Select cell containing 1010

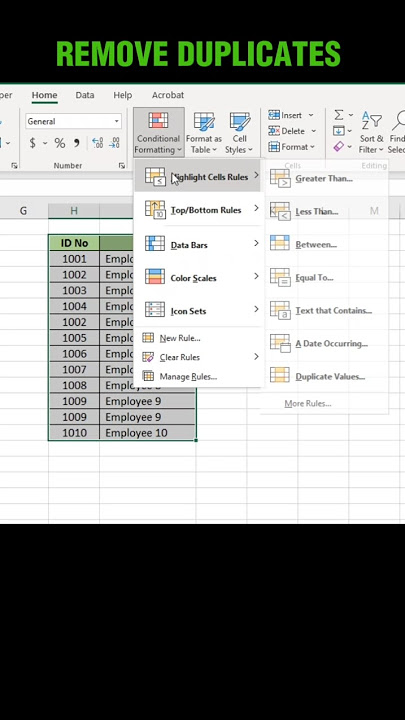pos(74,433)
